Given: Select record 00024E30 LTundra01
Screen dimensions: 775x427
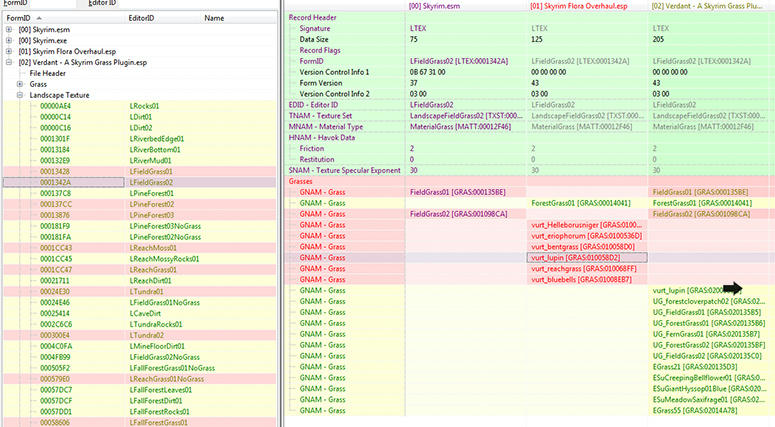Looking at the screenshot, I should pos(139,292).
